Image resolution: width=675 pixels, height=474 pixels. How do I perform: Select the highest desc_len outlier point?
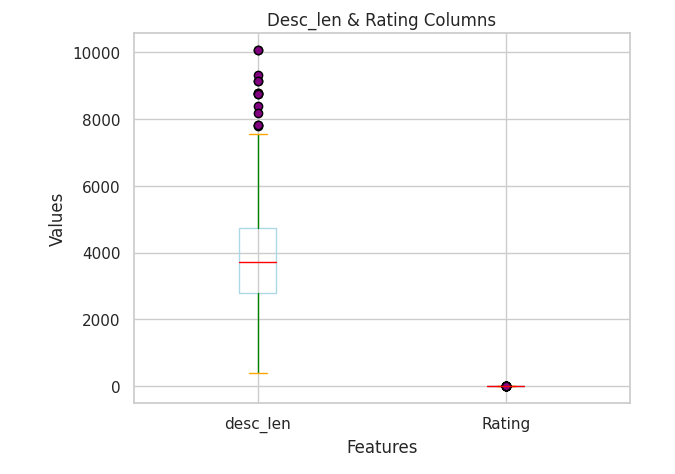click(x=258, y=50)
